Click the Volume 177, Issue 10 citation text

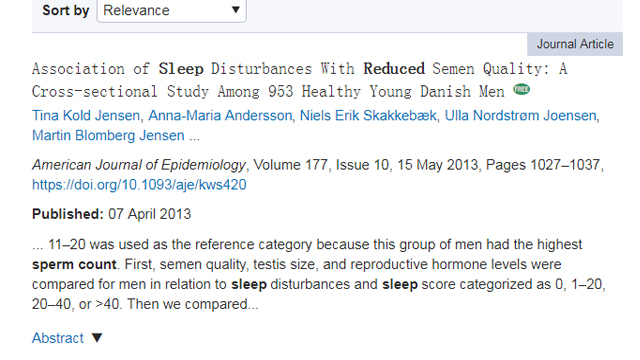point(321,165)
